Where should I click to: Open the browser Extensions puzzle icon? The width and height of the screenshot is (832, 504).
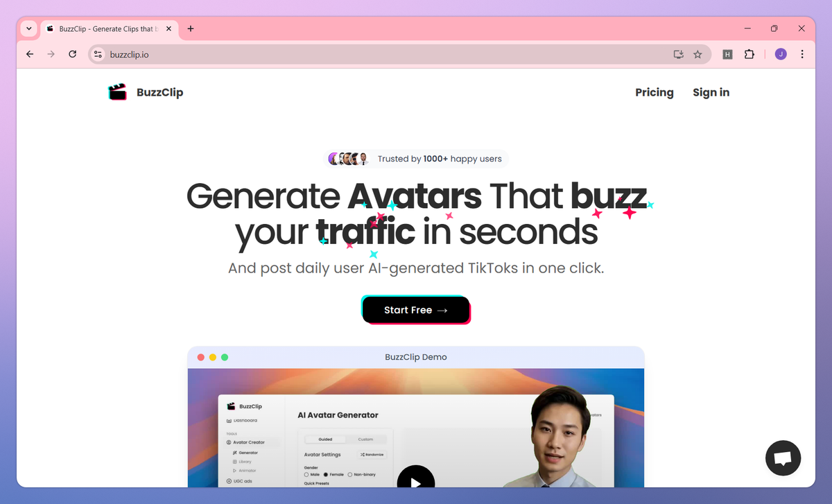click(749, 54)
